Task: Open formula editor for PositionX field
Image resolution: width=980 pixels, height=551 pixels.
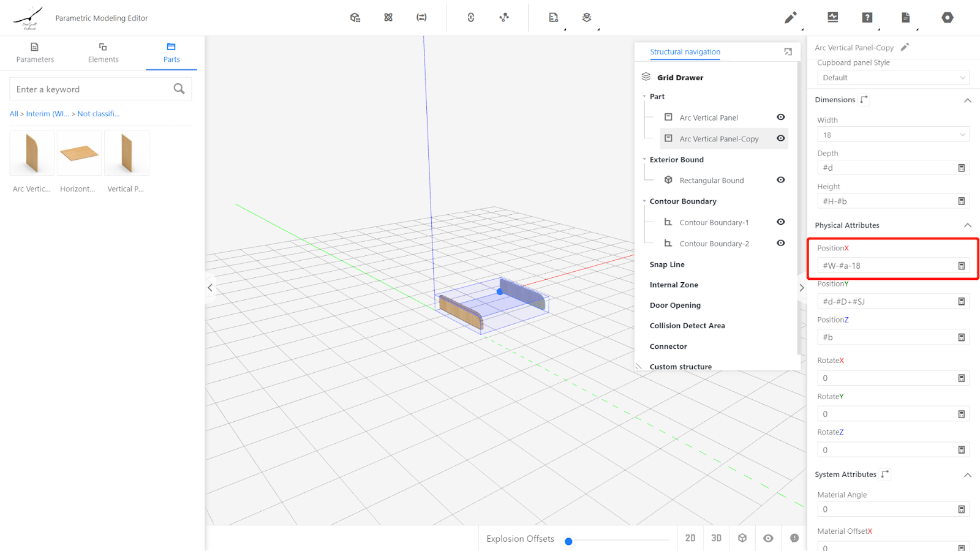Action: (961, 266)
